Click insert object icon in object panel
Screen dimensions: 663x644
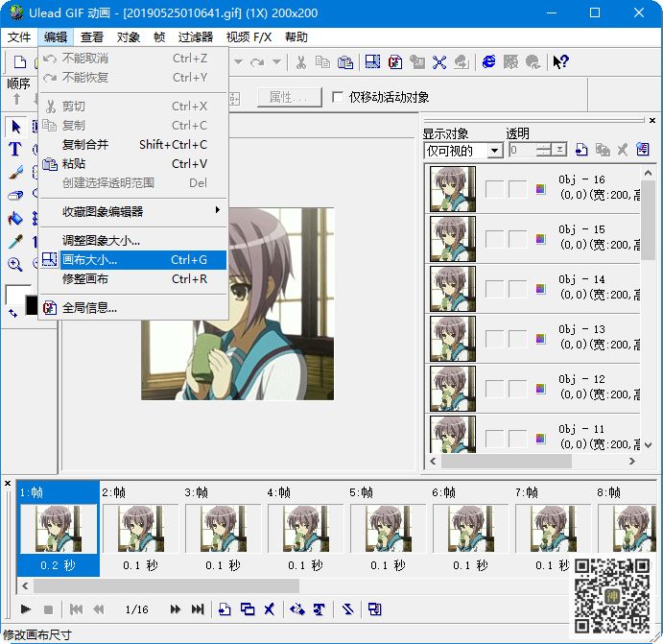click(x=581, y=150)
